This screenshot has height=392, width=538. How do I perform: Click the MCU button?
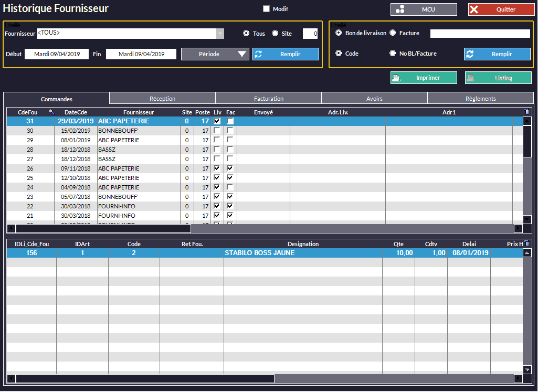pos(424,9)
